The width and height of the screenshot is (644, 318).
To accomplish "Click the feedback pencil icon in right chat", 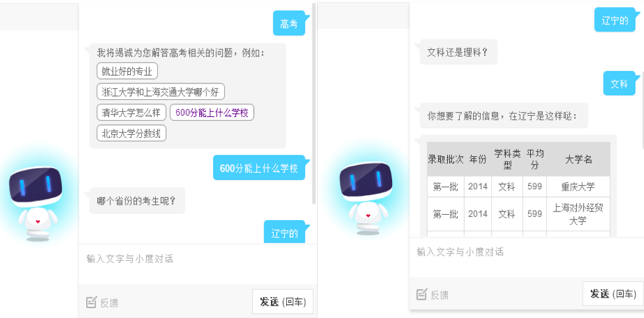I will pos(422,295).
